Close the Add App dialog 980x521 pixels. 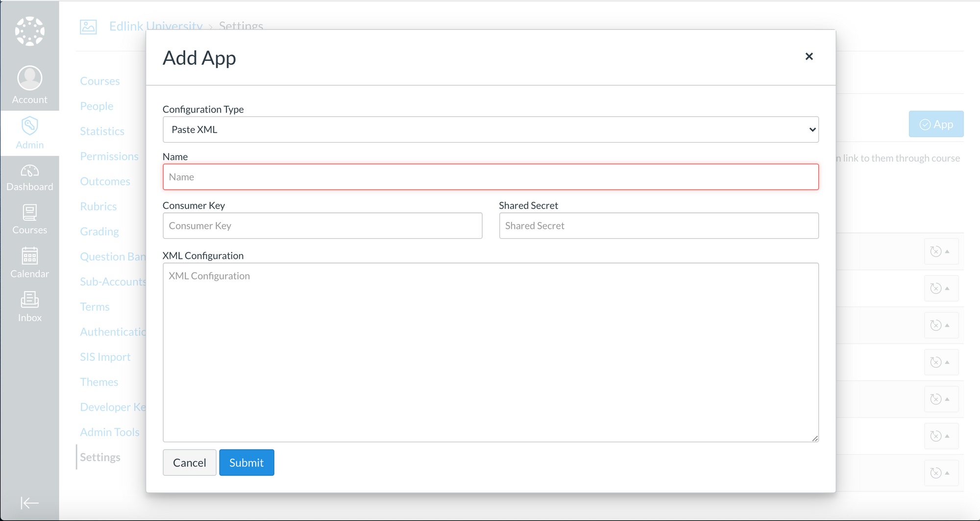click(x=809, y=56)
